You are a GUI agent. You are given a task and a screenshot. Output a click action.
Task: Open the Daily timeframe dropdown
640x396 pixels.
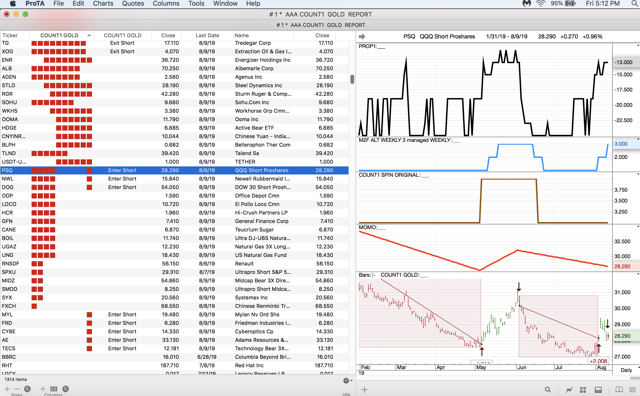point(626,370)
